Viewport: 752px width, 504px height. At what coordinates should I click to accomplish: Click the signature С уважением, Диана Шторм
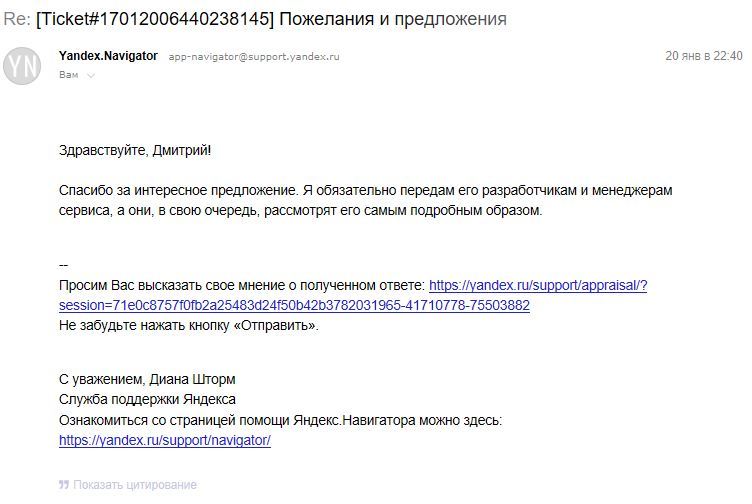(147, 379)
